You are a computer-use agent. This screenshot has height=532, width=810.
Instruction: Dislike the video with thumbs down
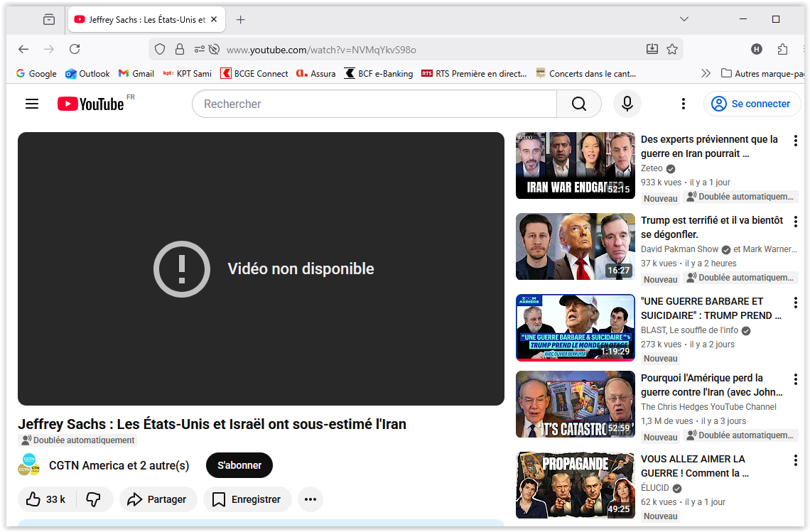[94, 499]
